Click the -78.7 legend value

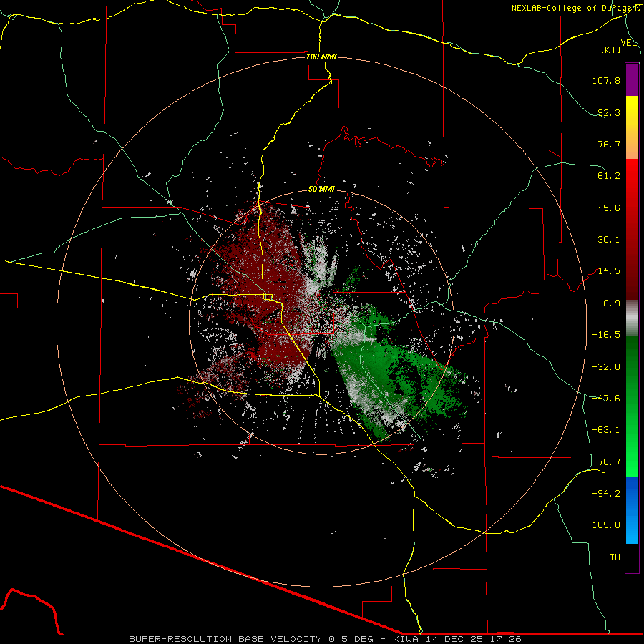pos(606,462)
